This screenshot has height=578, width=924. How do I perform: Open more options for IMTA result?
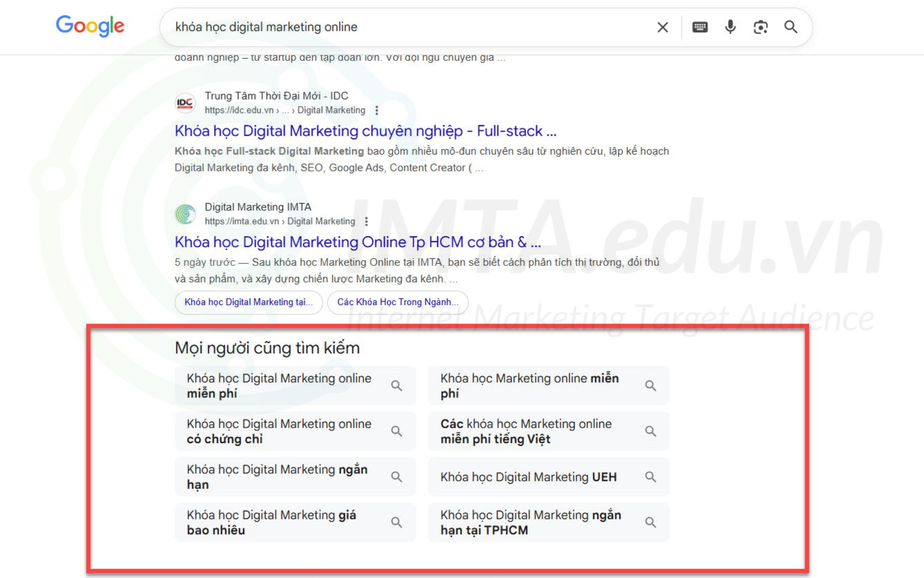tap(366, 221)
